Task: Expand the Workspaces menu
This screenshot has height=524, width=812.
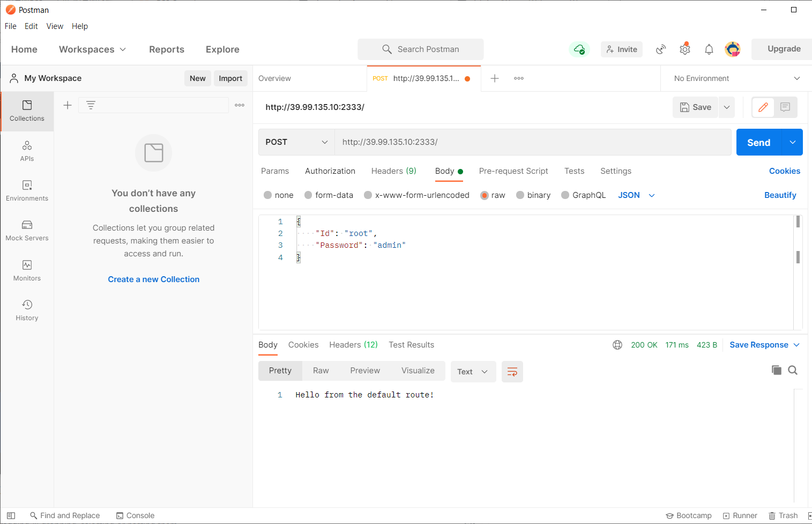Action: pos(92,49)
